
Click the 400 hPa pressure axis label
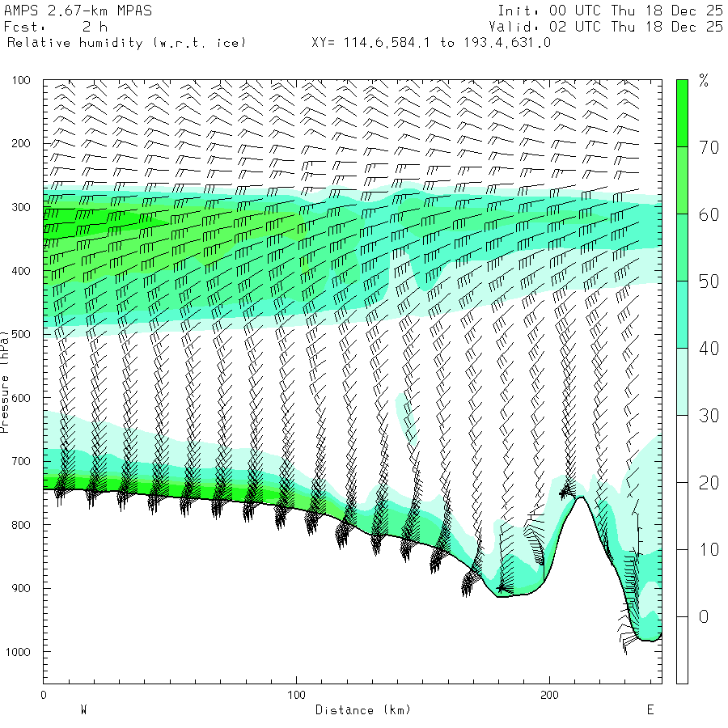pos(21,271)
